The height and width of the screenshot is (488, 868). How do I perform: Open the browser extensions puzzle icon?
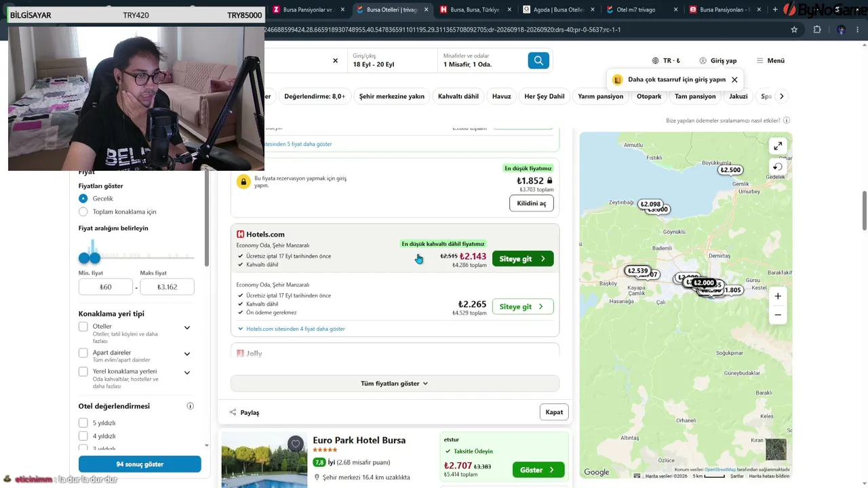pyautogui.click(x=816, y=30)
